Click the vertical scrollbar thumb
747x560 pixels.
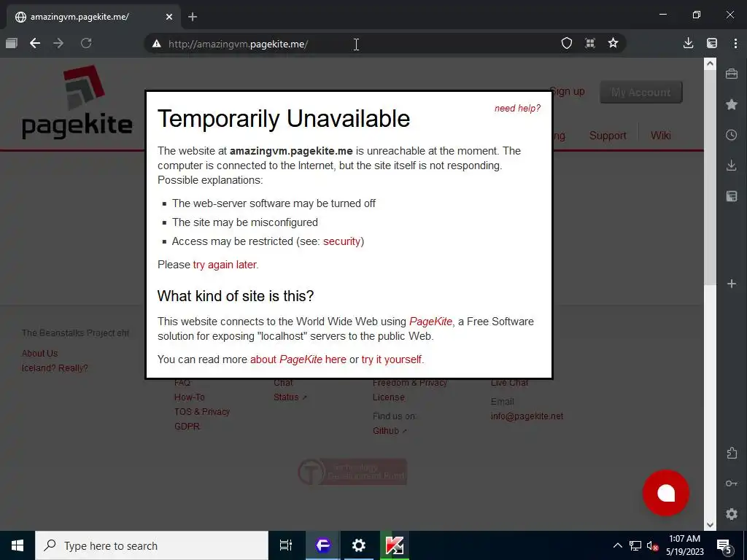pyautogui.click(x=710, y=178)
